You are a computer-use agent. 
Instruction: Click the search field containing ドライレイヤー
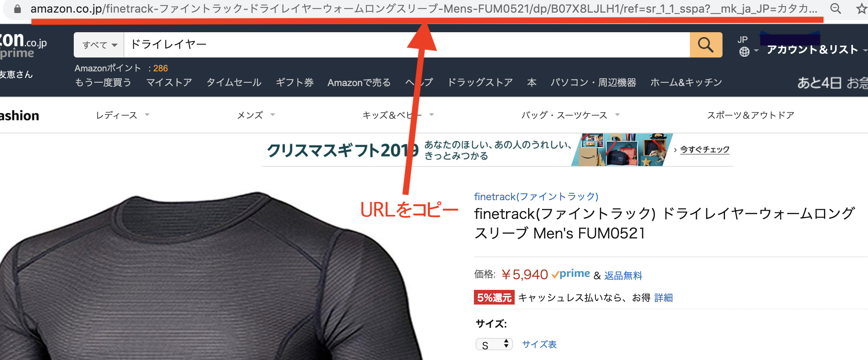click(x=407, y=45)
